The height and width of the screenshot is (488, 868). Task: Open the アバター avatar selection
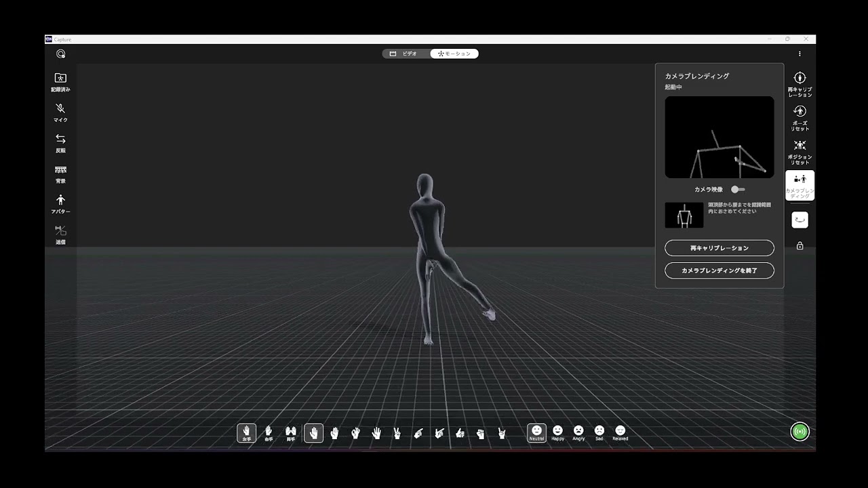pos(60,204)
